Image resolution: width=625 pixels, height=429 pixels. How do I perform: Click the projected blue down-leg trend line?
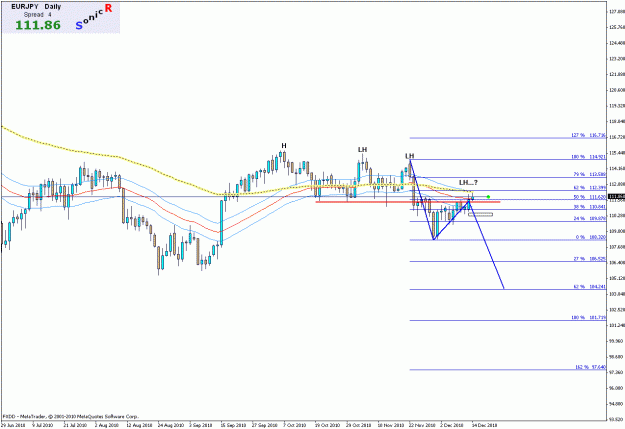487,245
